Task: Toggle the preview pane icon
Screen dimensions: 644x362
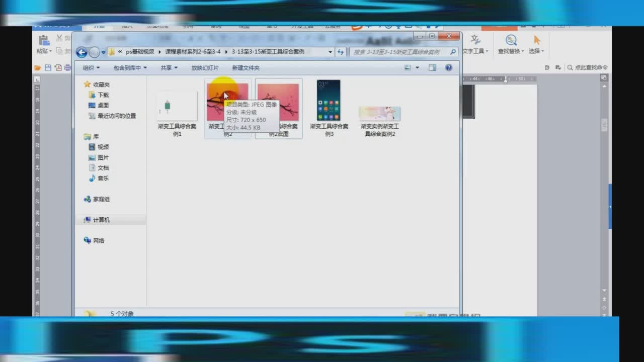Action: coord(432,68)
